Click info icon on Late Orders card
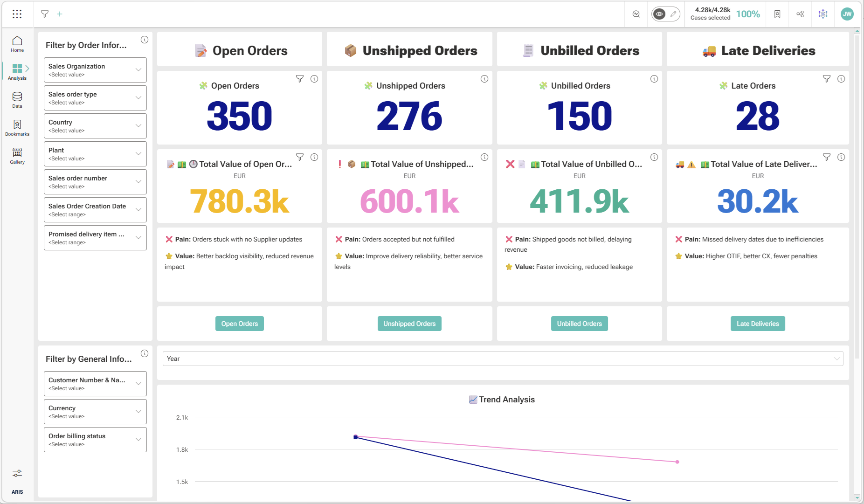The height and width of the screenshot is (504, 864). (x=841, y=79)
